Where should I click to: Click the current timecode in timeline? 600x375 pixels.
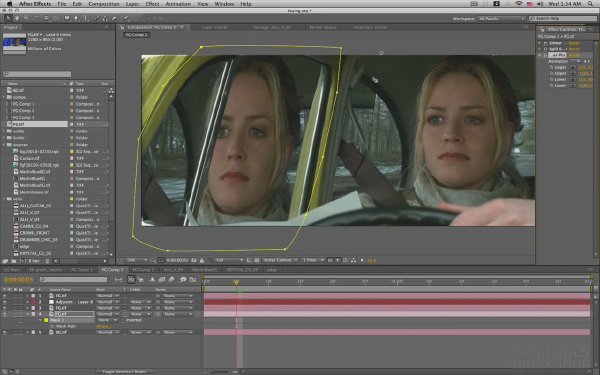point(18,280)
